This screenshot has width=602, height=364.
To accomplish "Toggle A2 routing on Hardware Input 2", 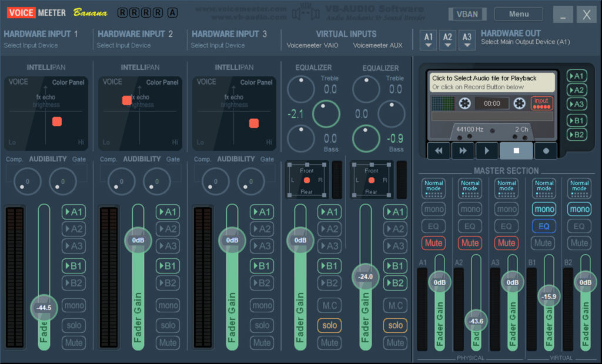I will 168,229.
